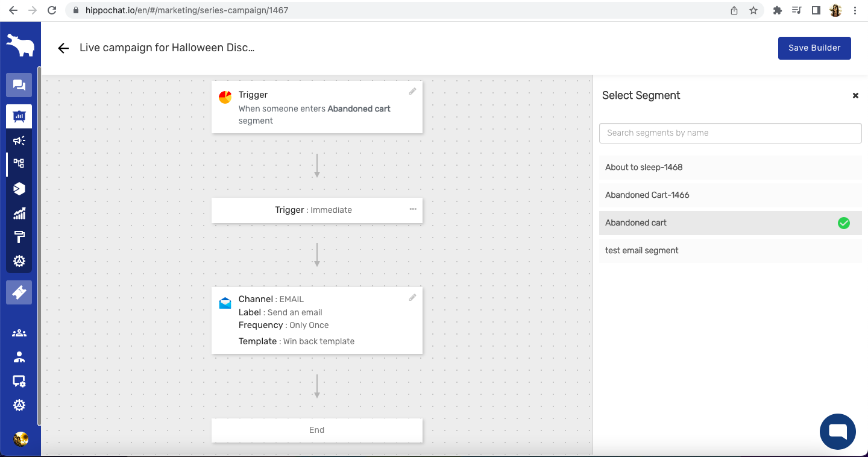Close the Select Segment panel

click(855, 96)
